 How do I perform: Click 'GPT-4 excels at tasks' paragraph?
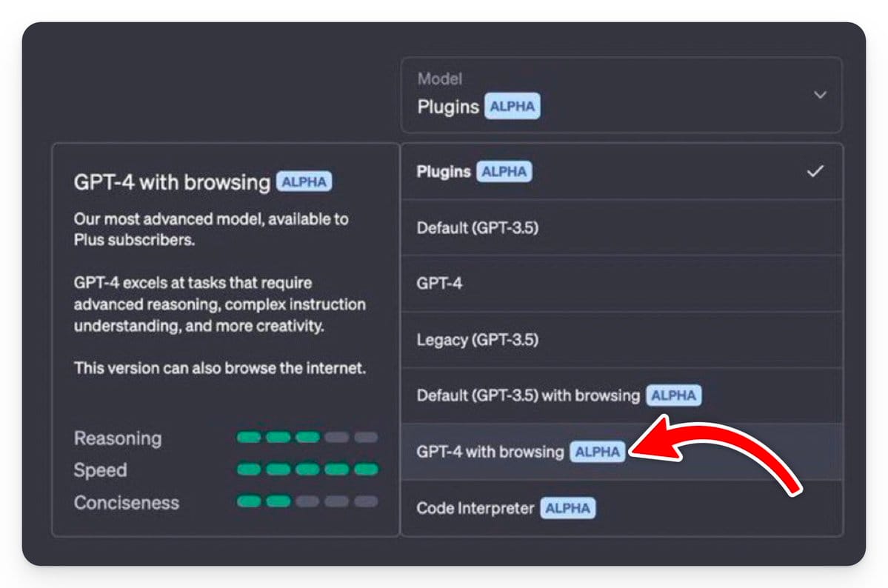click(x=220, y=304)
